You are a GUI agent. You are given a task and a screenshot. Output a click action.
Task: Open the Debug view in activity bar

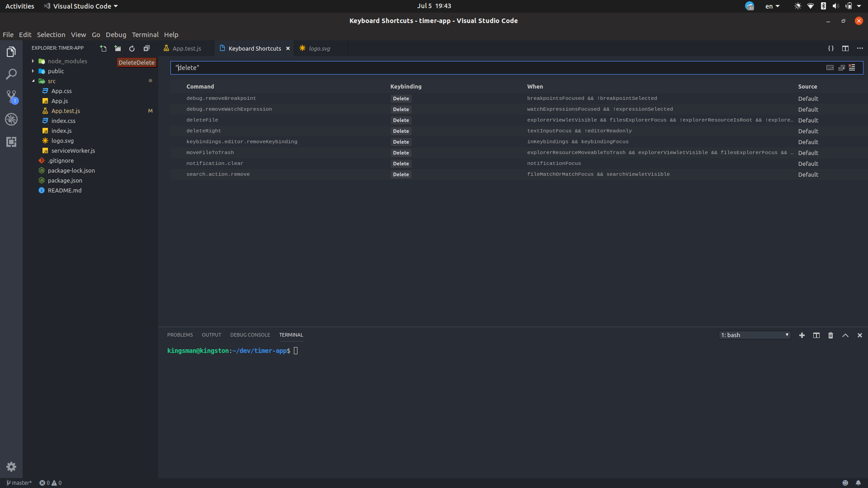(x=11, y=119)
